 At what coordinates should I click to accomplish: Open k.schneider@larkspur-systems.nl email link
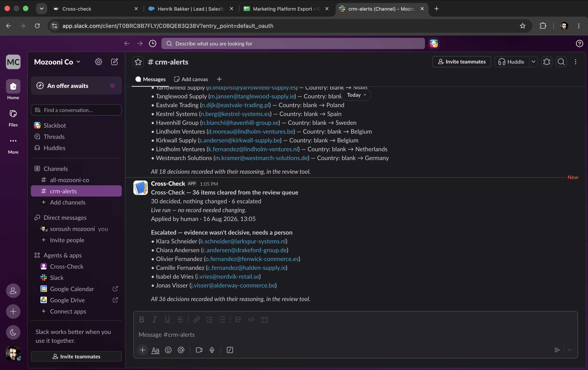243,241
